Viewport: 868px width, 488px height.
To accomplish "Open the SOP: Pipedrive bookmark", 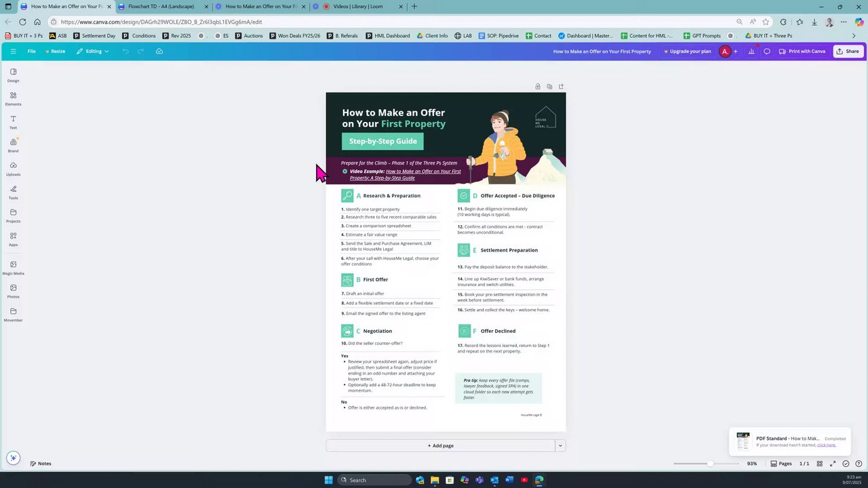I will coord(498,36).
